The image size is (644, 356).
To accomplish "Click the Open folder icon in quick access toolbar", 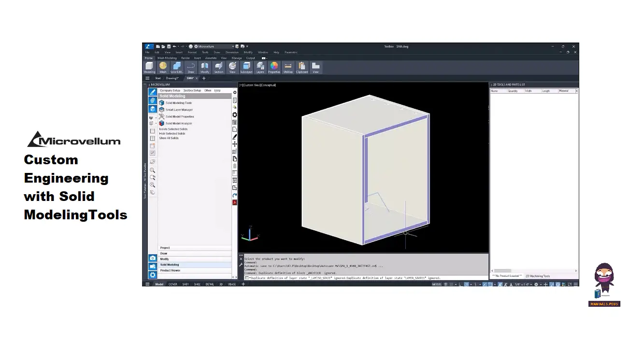I will tap(163, 46).
